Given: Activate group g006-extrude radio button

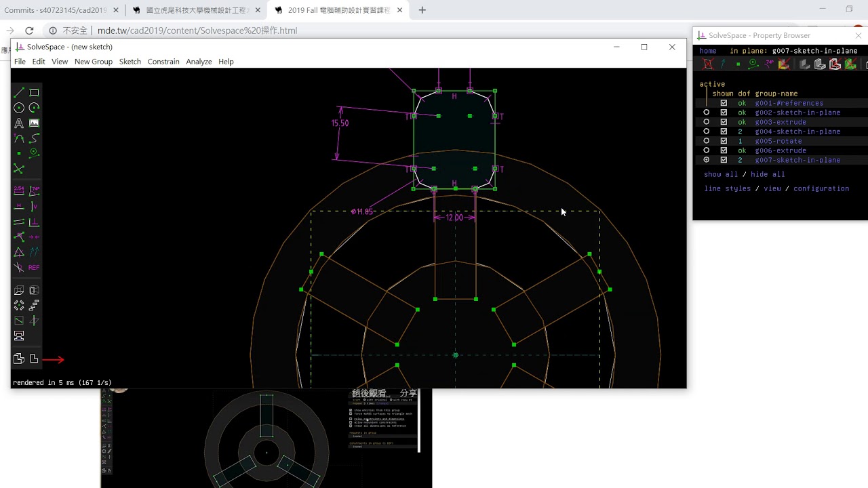Looking at the screenshot, I should pos(707,150).
